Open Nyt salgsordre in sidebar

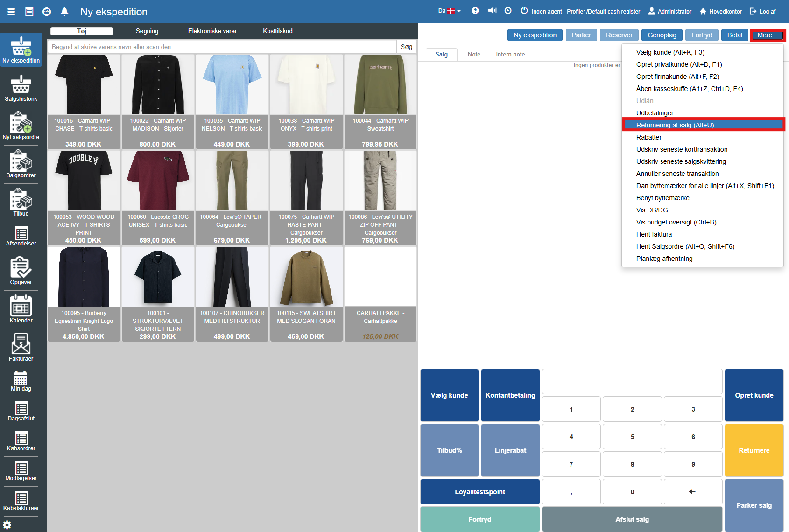click(x=21, y=126)
